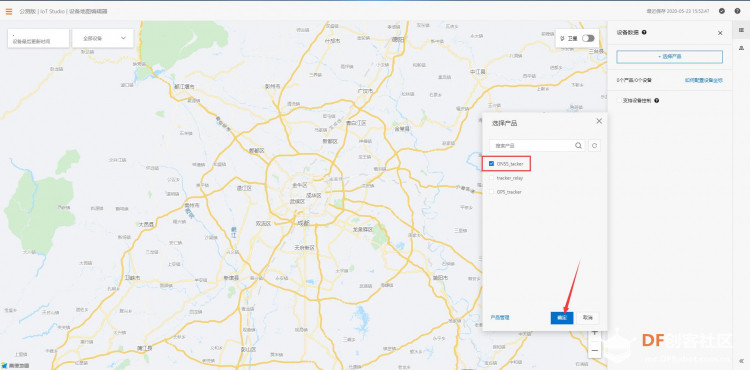This screenshot has width=750, height=370.
Task: Select the second icon in right sidebar strip
Action: point(741,48)
